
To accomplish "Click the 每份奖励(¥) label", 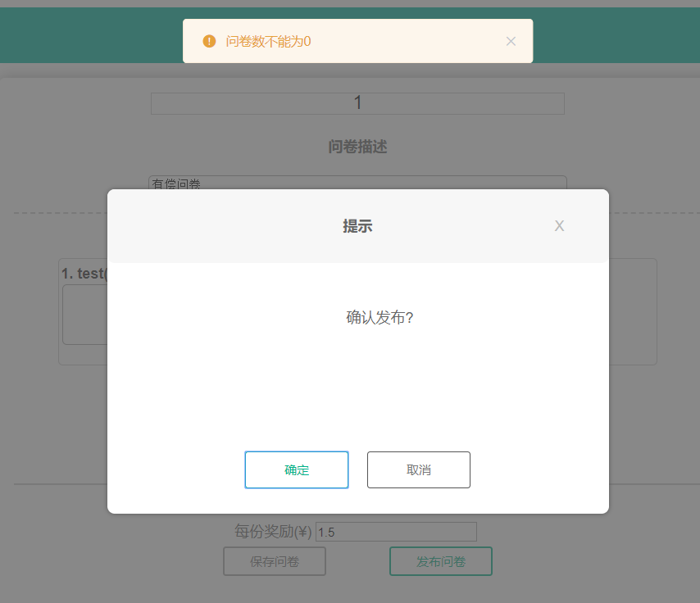I will tap(272, 532).
